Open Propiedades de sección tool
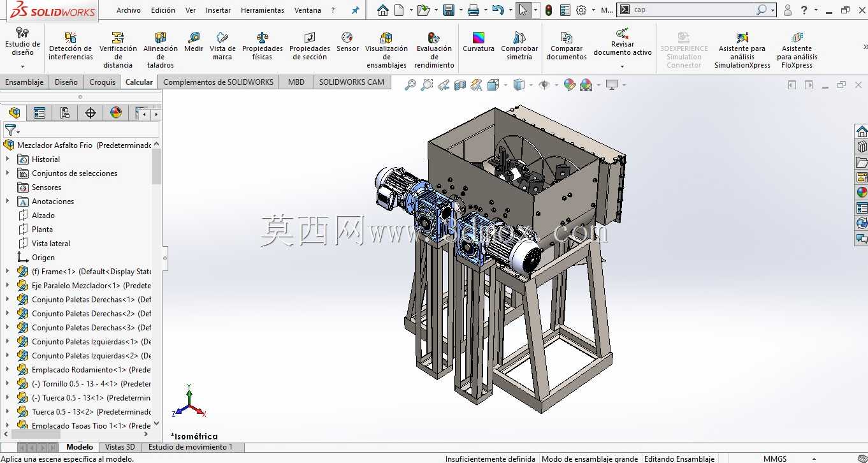The image size is (868, 463). 310,47
